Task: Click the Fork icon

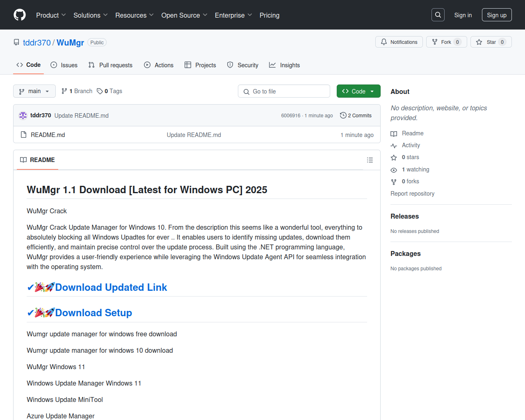Action: (435, 42)
